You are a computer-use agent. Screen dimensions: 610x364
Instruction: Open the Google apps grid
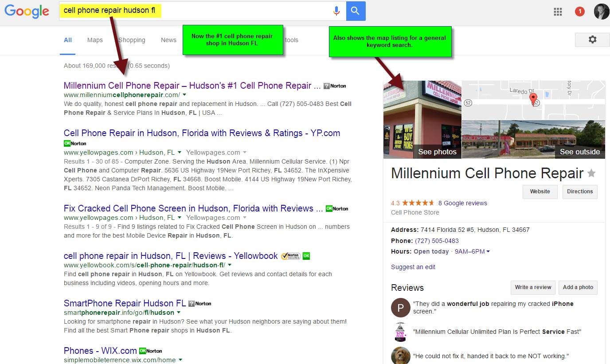(x=558, y=12)
